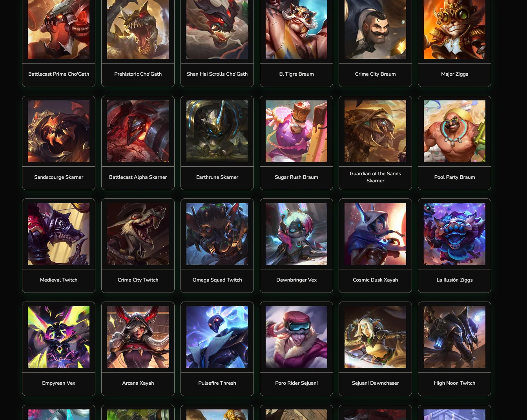Click the Dawnbringer Vex portrait
Image resolution: width=527 pixels, height=420 pixels.
point(296,234)
